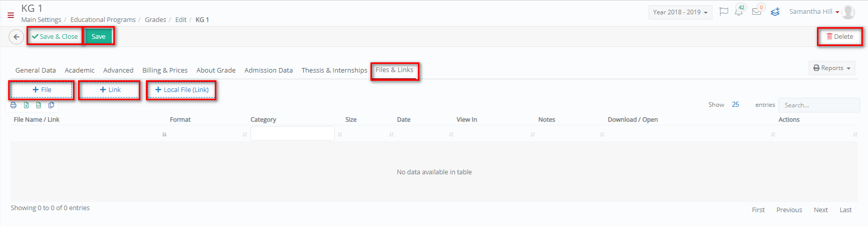Expand the Year 2018 - 2019 dropdown
The width and height of the screenshot is (868, 227).
point(680,12)
